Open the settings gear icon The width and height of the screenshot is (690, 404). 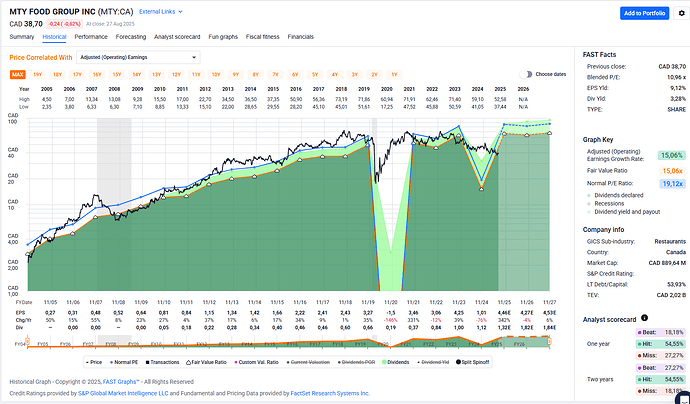click(682, 13)
